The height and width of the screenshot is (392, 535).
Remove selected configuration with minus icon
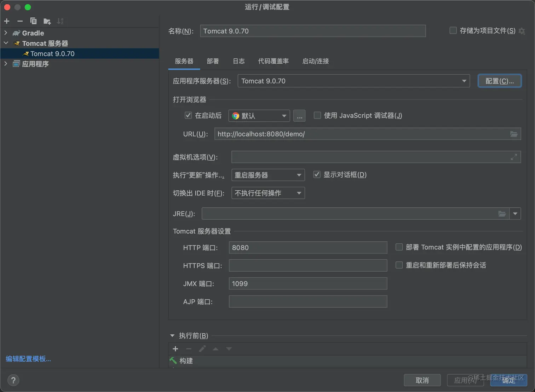20,21
